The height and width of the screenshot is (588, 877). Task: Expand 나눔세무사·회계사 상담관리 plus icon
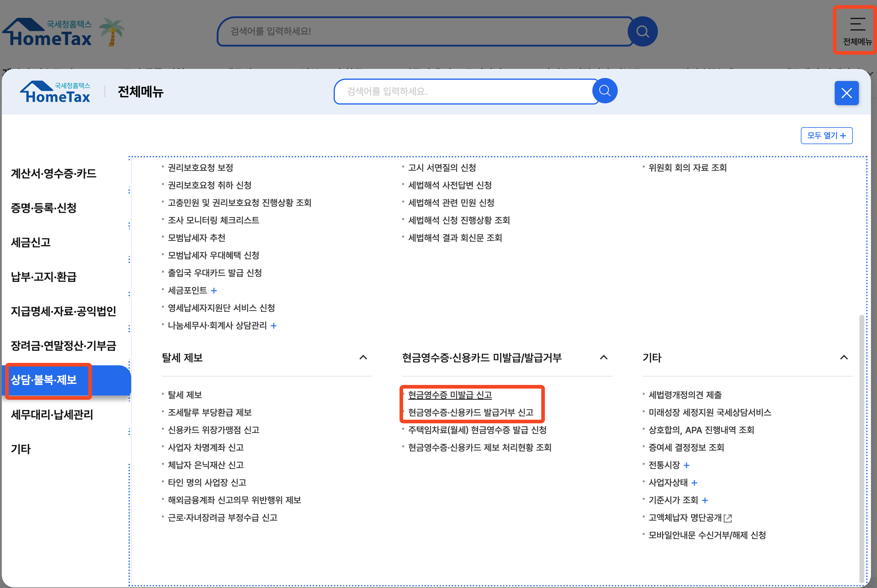pos(274,326)
